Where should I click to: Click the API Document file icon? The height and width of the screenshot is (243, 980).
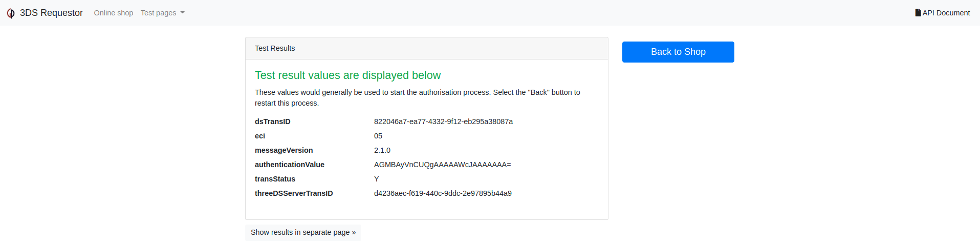click(918, 13)
